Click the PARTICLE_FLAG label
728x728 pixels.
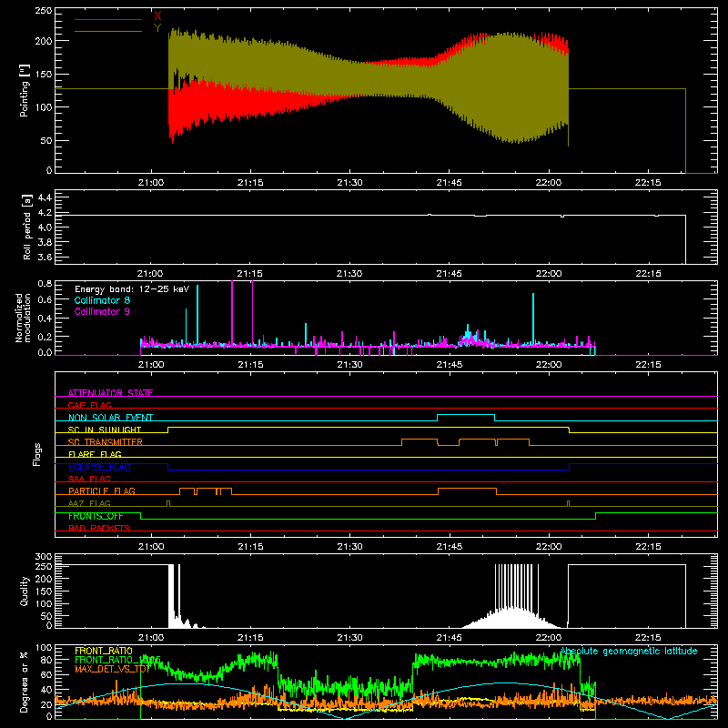pyautogui.click(x=102, y=490)
